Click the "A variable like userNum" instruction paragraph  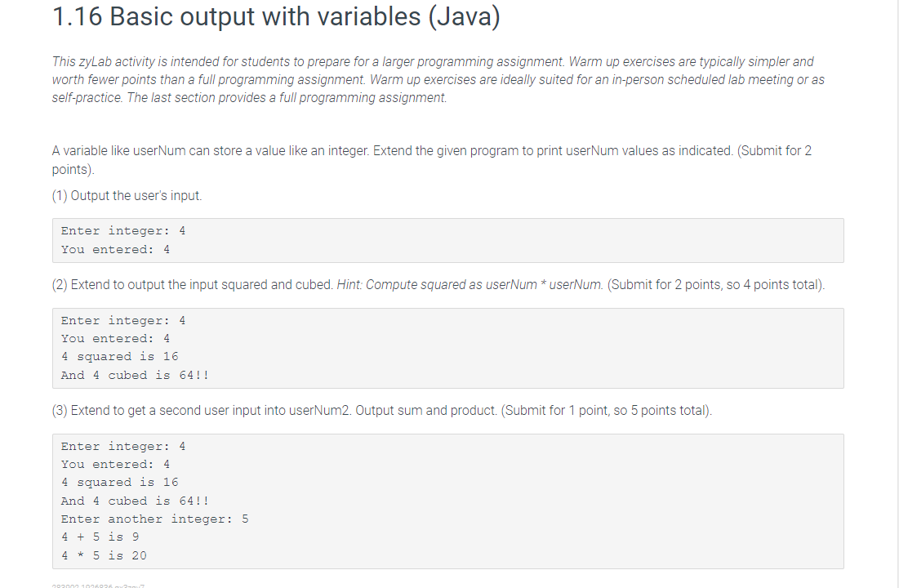432,160
